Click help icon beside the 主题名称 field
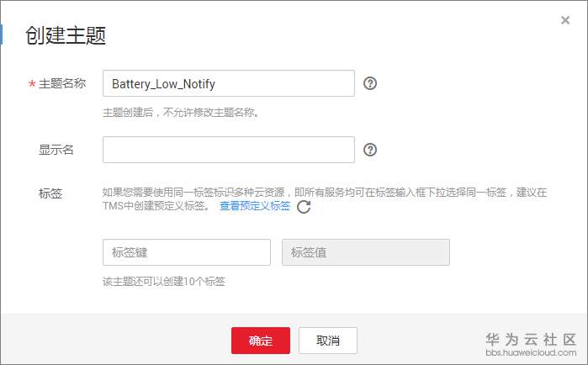588x365 pixels. (370, 83)
